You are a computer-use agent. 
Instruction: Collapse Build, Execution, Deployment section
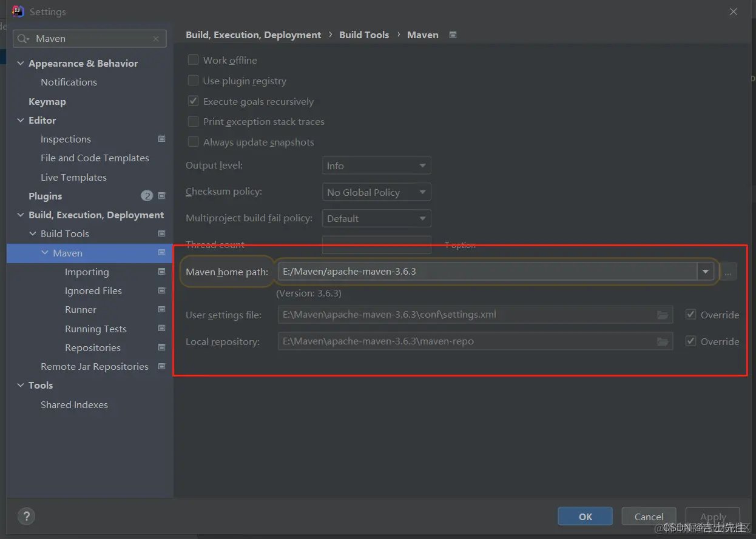pos(21,215)
